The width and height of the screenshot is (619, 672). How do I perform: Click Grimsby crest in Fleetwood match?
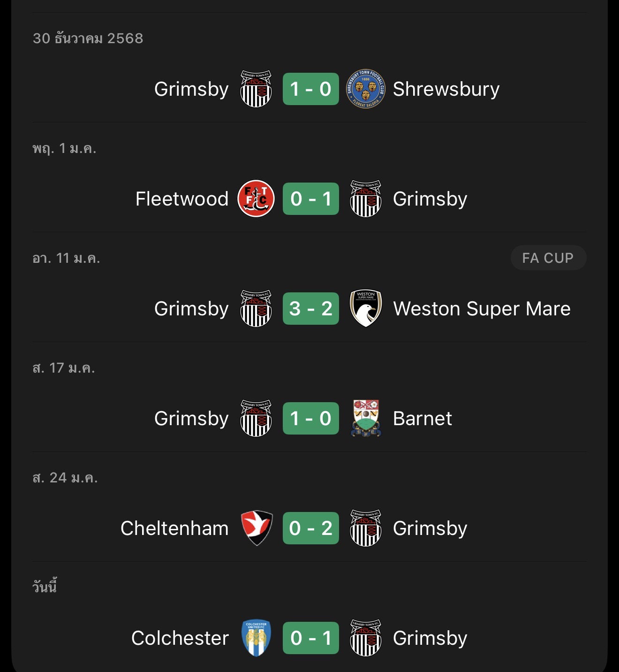click(365, 199)
